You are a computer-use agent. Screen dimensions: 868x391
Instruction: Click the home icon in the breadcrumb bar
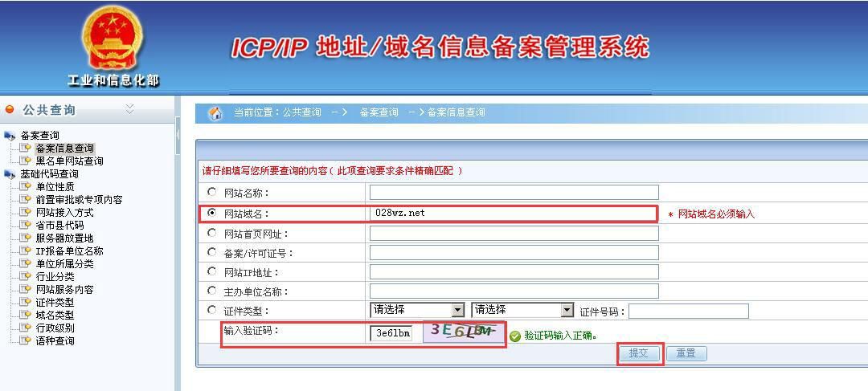[x=215, y=113]
